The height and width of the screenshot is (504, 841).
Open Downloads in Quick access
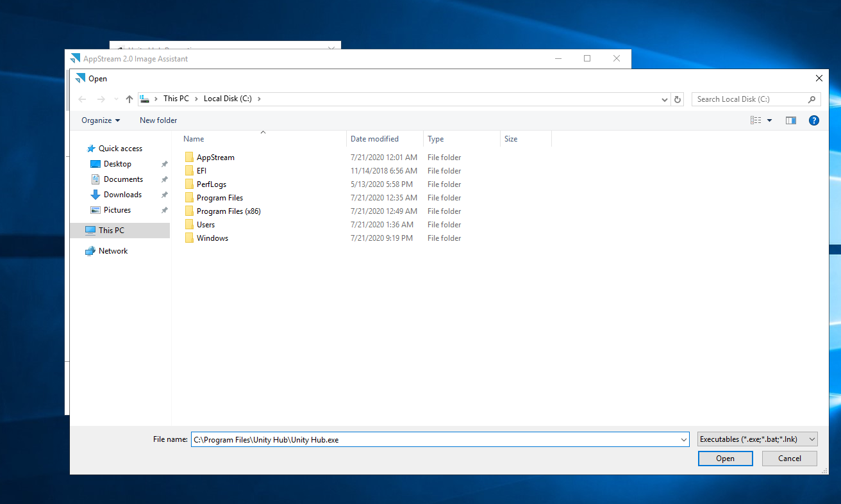pos(122,195)
